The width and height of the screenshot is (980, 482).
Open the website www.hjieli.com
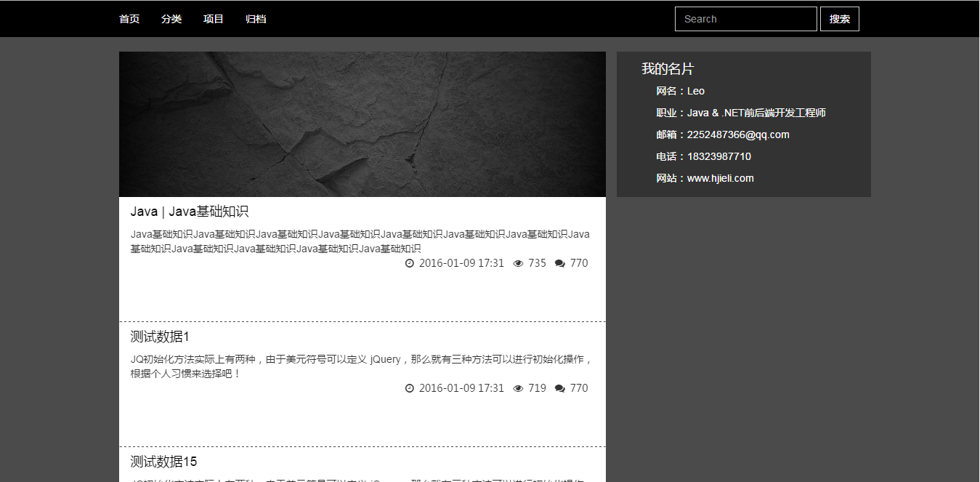tap(721, 178)
